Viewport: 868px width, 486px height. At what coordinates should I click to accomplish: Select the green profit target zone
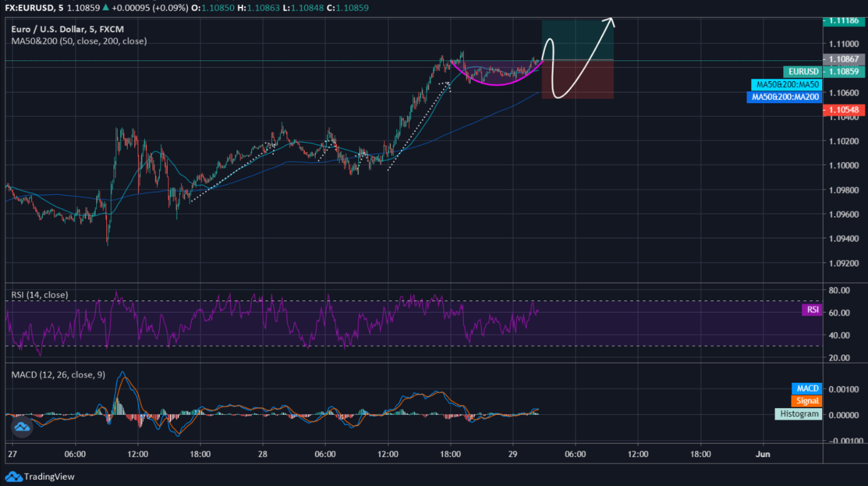[x=577, y=40]
